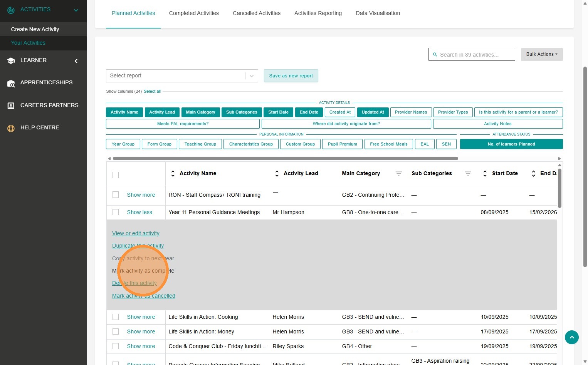Sort by Activity Lead arrows icon
Screen dimensions: 588x365
pyautogui.click(x=277, y=174)
